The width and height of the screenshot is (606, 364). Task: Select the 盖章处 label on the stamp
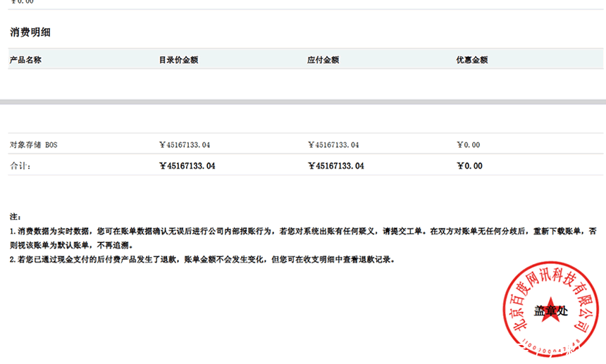pyautogui.click(x=550, y=310)
